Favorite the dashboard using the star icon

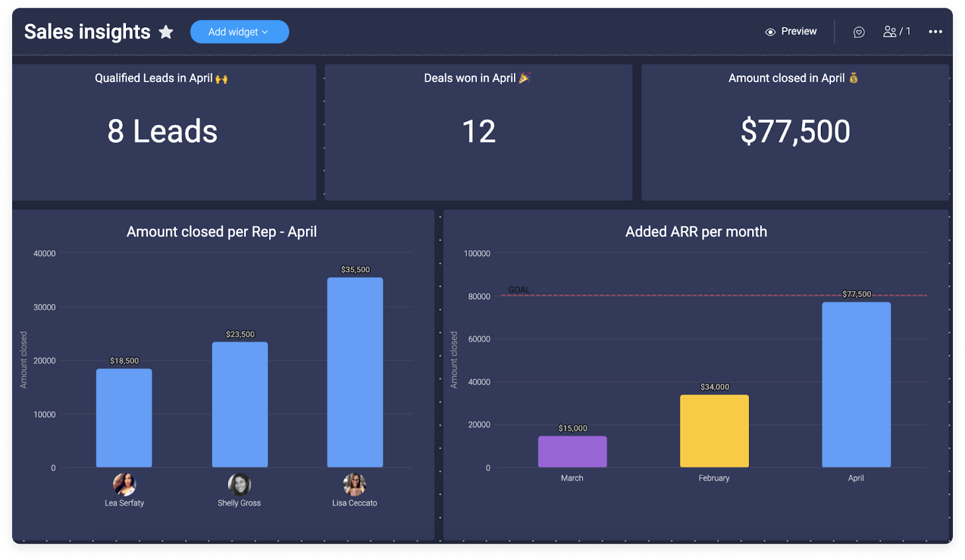tap(166, 32)
